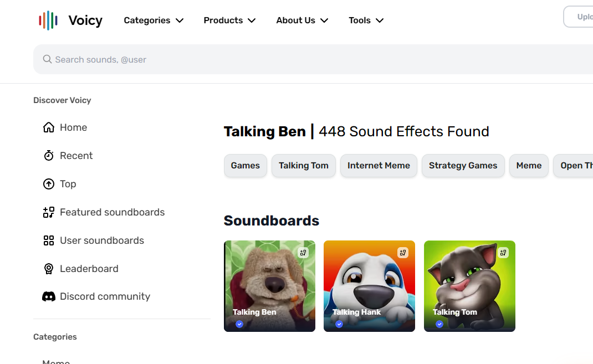Click the User soundboards grid icon
Screen dimensions: 593x364
(x=49, y=240)
